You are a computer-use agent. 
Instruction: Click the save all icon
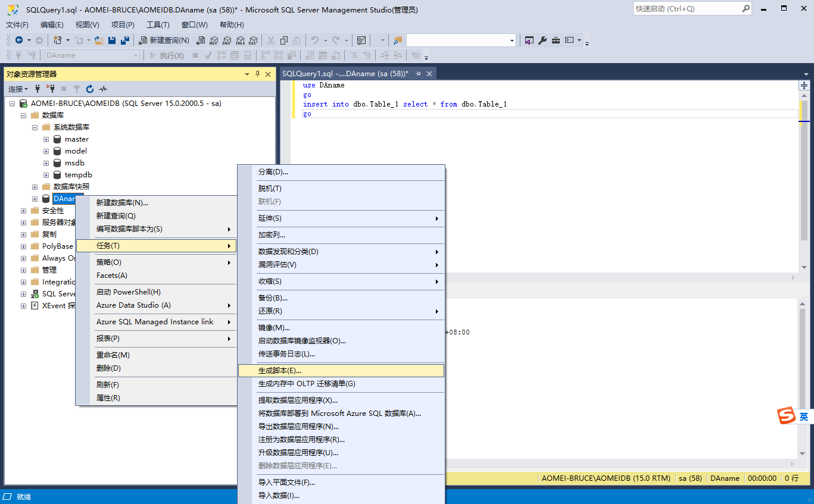tap(125, 40)
